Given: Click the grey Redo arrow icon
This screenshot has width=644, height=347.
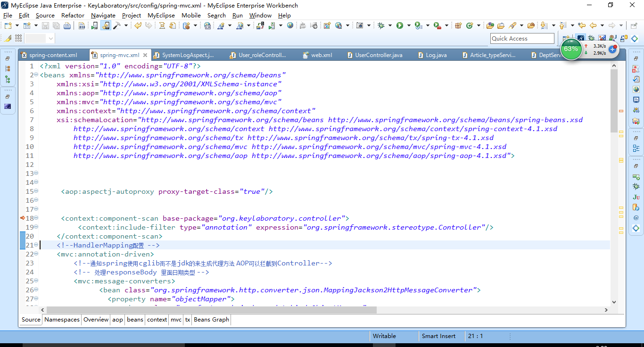Looking at the screenshot, I should point(149,25).
